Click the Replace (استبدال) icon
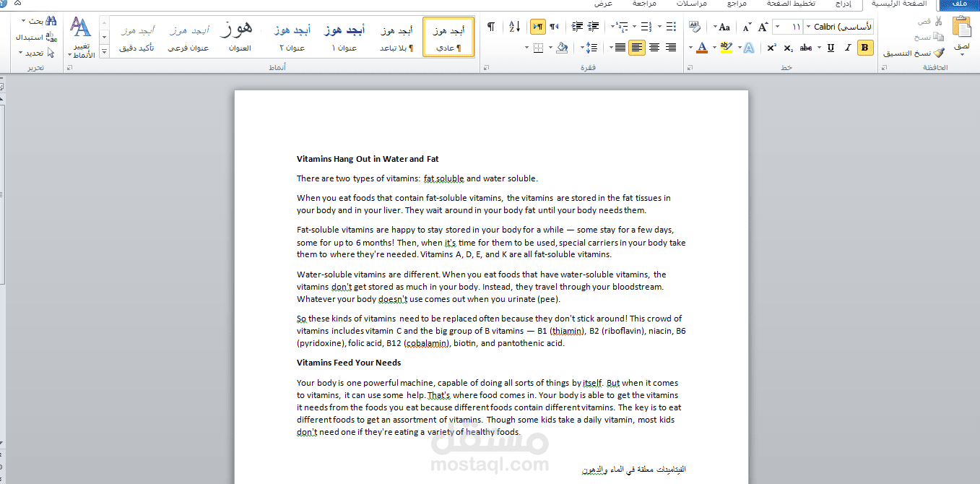The width and height of the screenshot is (980, 484). point(51,37)
